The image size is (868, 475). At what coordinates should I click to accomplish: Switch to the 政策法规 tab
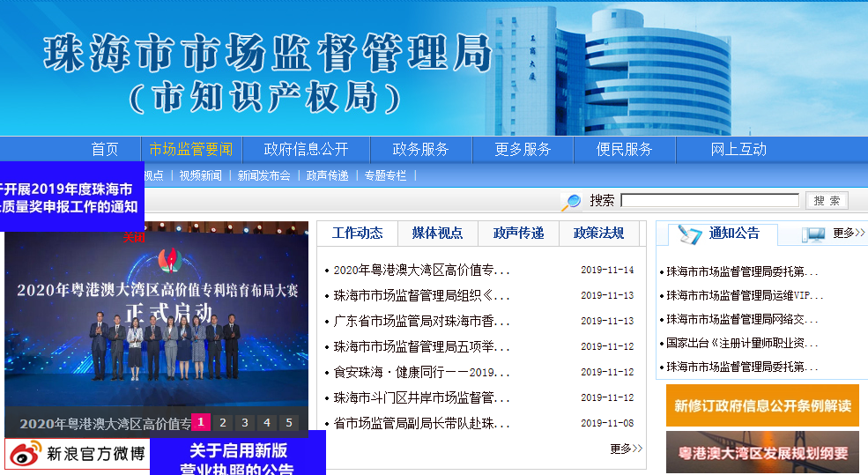599,233
